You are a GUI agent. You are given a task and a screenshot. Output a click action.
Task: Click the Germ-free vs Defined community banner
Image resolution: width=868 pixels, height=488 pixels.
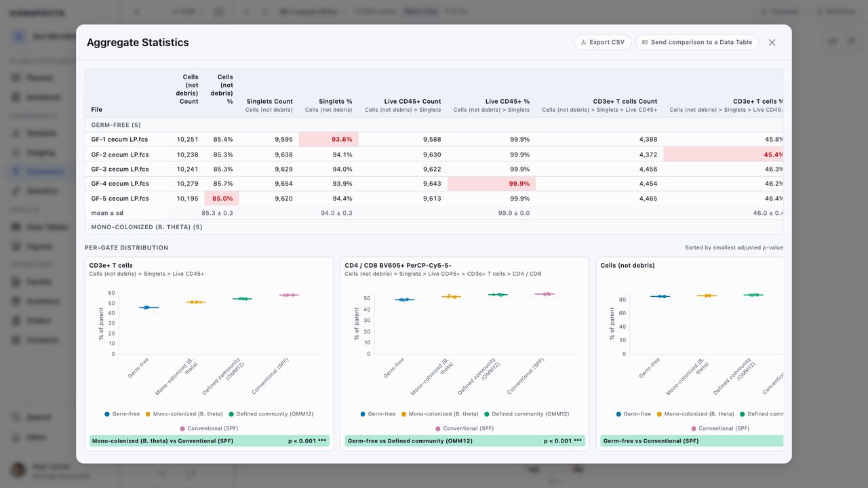[x=465, y=441]
